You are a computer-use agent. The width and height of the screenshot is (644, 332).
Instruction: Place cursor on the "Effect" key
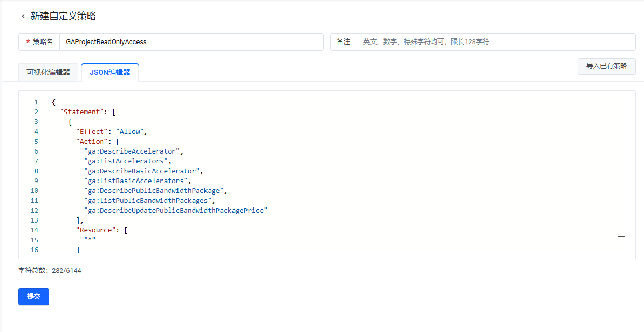[x=92, y=132]
